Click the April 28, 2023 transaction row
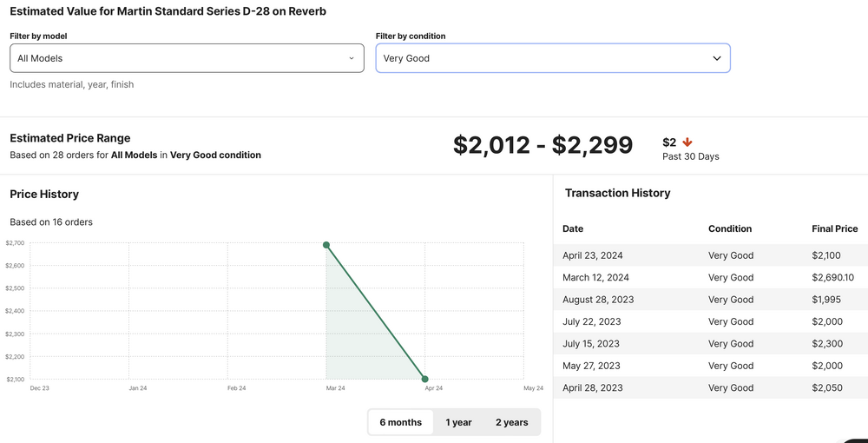 [710, 387]
